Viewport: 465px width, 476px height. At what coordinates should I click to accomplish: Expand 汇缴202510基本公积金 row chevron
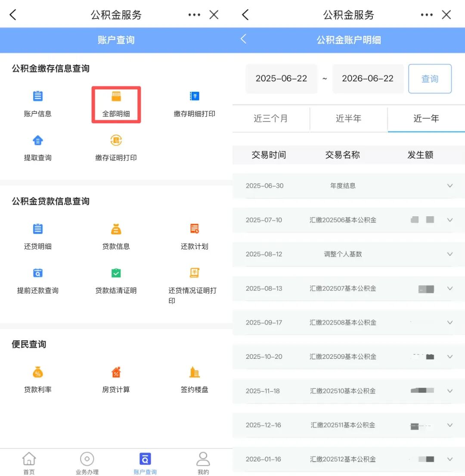click(x=450, y=391)
